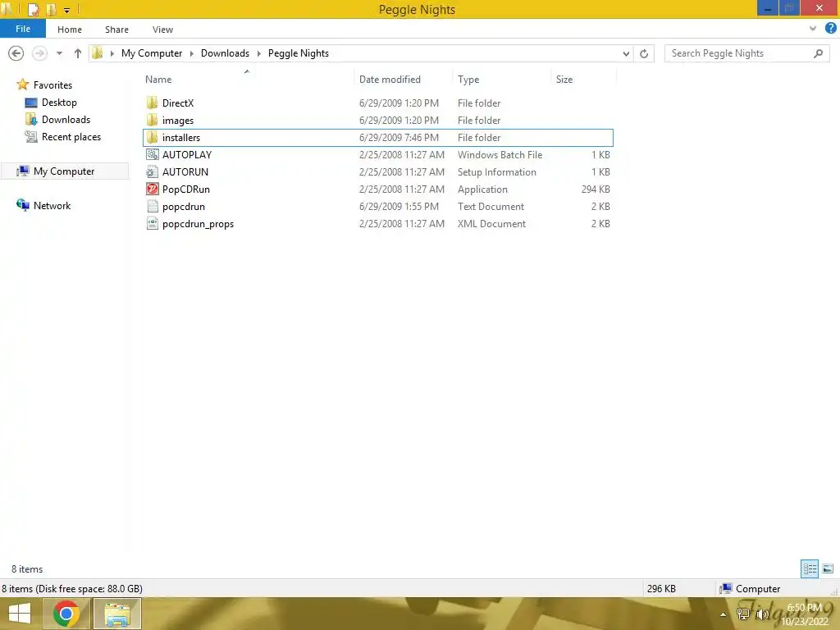This screenshot has width=840, height=630.
Task: Select the PopCDRun application icon
Action: [x=152, y=189]
